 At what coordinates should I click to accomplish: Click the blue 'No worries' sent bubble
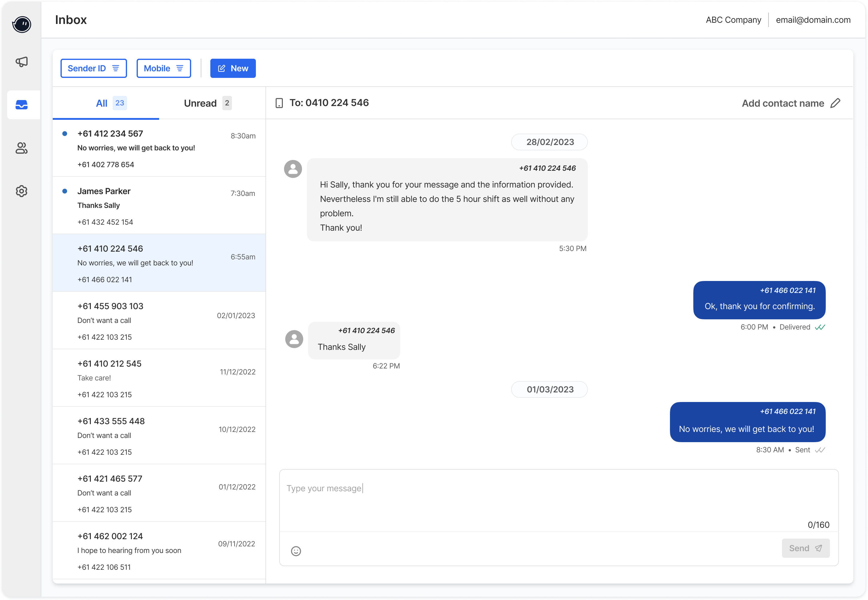point(747,422)
